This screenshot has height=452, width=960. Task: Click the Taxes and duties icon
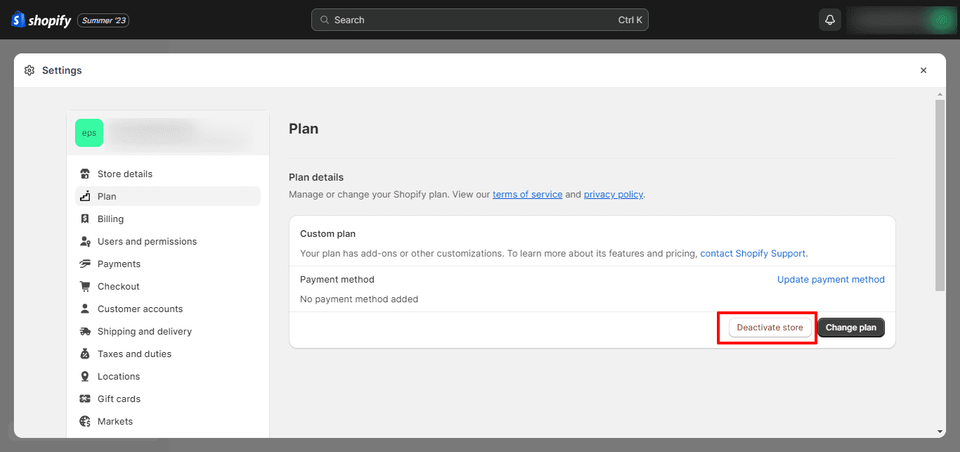coord(86,354)
